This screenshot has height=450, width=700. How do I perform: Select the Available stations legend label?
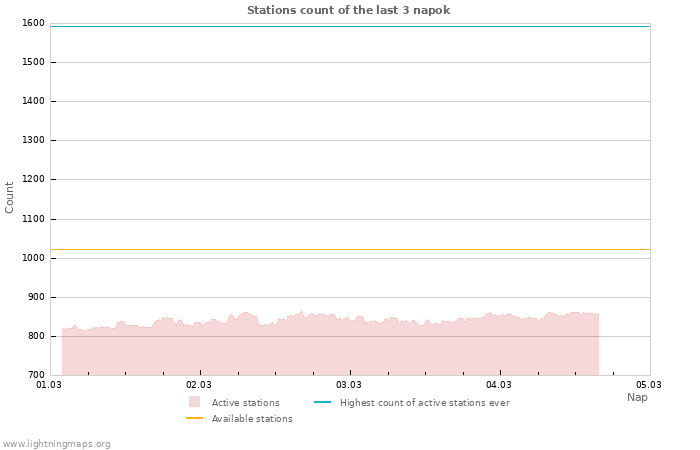pos(252,419)
